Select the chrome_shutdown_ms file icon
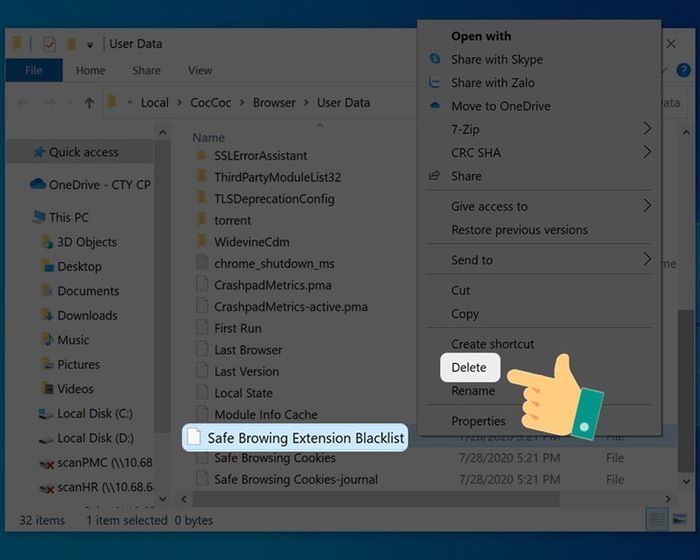This screenshot has width=700, height=560. coord(202,263)
